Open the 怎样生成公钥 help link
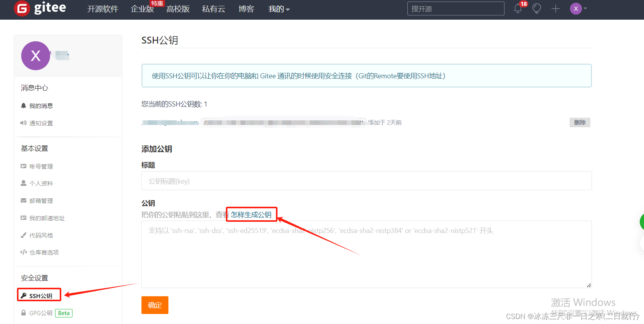Viewport: 644px width, 324px height. point(251,214)
